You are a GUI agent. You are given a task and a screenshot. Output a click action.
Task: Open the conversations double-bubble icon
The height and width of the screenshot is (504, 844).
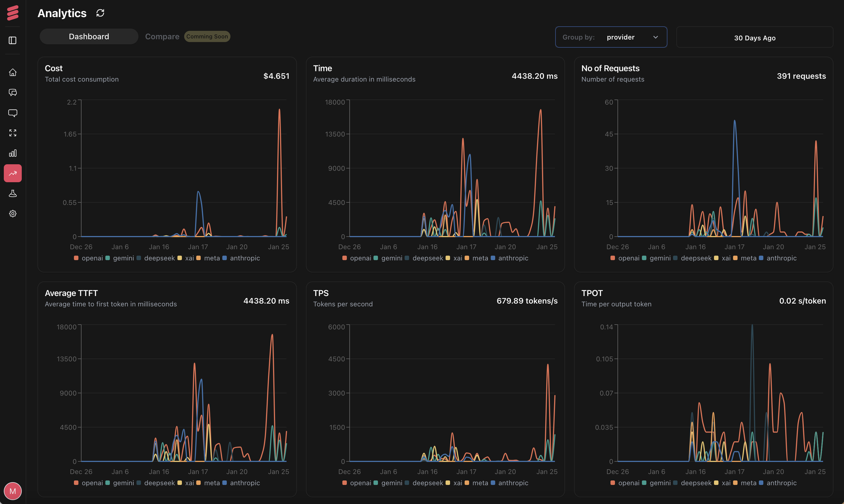13,92
